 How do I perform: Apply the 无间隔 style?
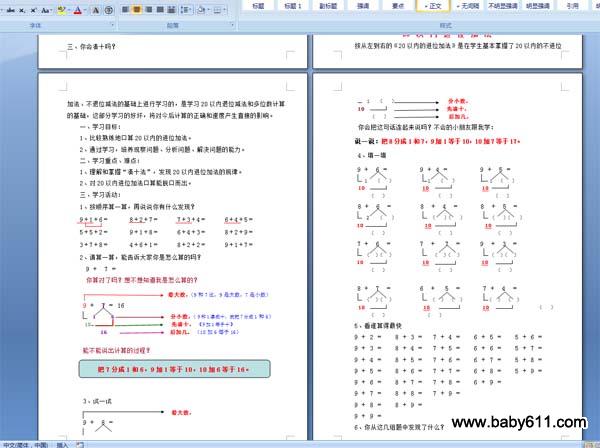click(468, 5)
